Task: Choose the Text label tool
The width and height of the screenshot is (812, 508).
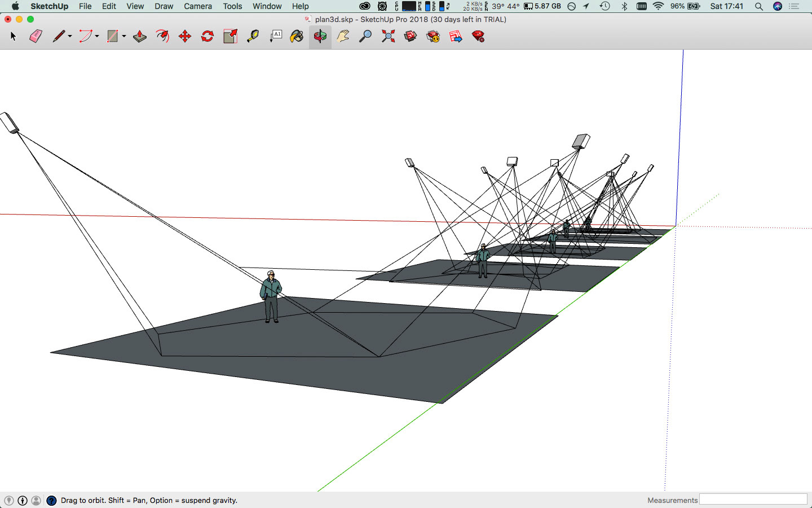Action: [x=275, y=36]
